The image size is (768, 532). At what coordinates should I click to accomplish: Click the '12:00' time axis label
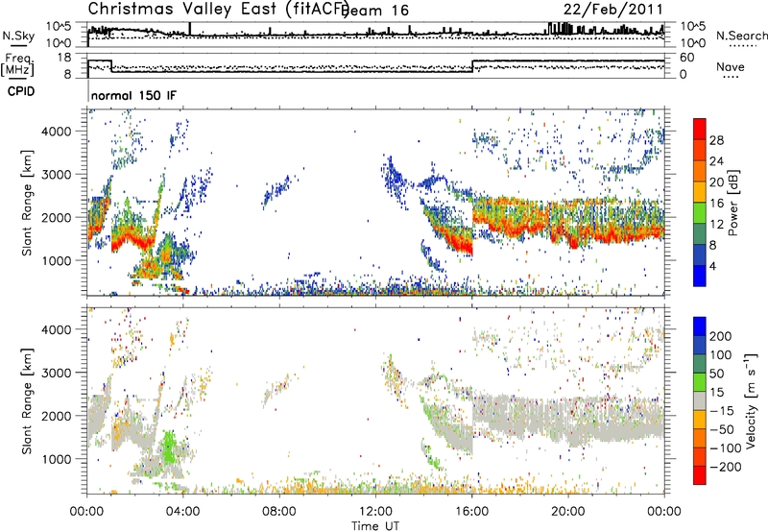coord(375,512)
